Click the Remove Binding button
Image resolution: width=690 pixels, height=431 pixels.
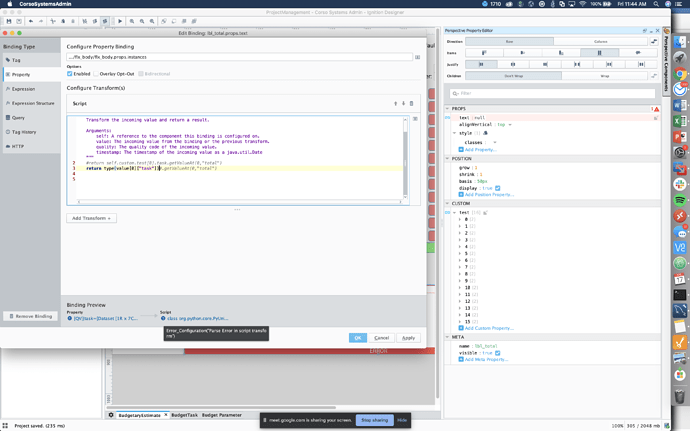[31, 316]
